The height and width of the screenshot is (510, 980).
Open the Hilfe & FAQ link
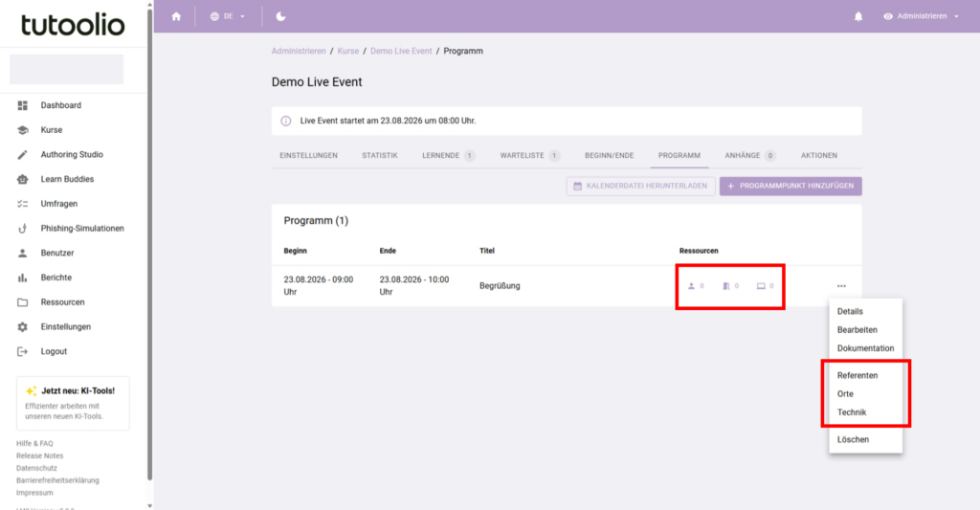click(34, 443)
